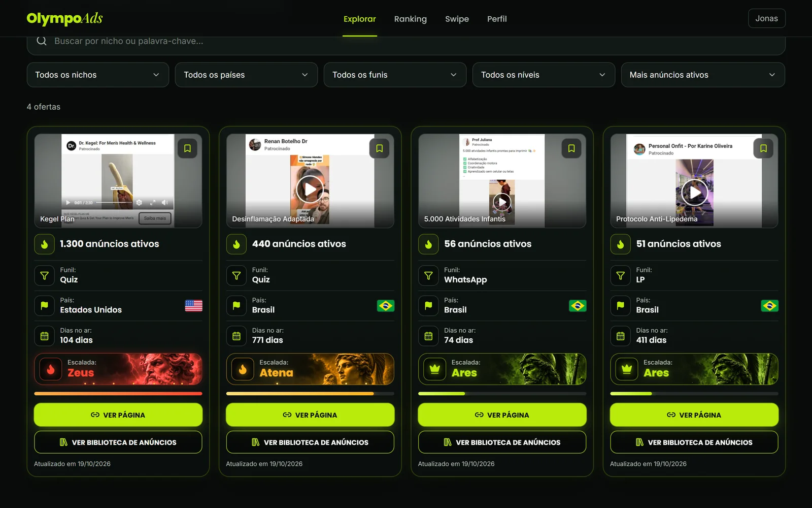This screenshot has height=508, width=812.
Task: Play the Protocolo Anti-Lipedema video preview
Action: coord(694,193)
